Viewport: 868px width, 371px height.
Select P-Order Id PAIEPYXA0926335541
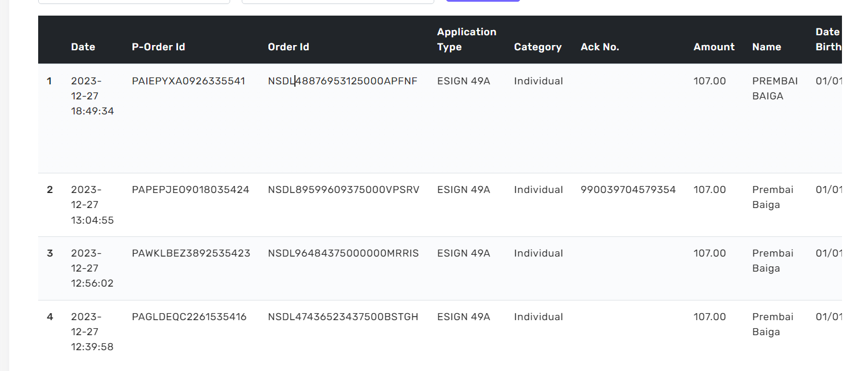[189, 81]
